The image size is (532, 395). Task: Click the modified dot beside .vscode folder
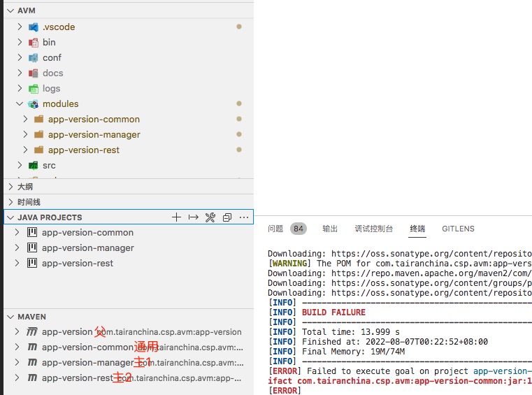[239, 27]
